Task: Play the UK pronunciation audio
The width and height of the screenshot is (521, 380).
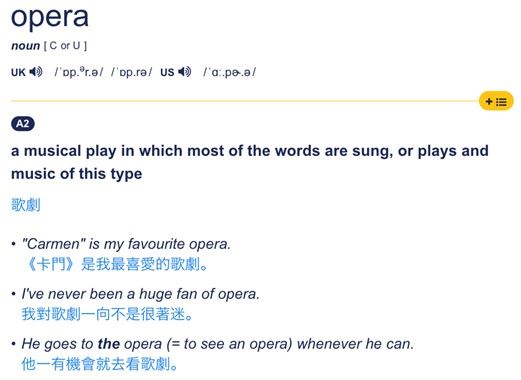Action: pyautogui.click(x=36, y=72)
